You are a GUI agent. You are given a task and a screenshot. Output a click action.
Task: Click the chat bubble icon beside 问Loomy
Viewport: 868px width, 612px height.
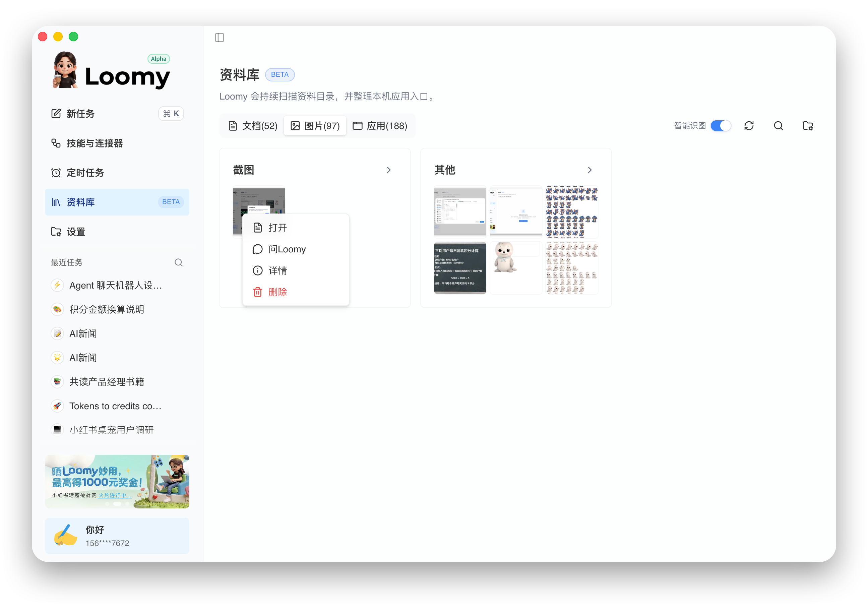(x=257, y=249)
